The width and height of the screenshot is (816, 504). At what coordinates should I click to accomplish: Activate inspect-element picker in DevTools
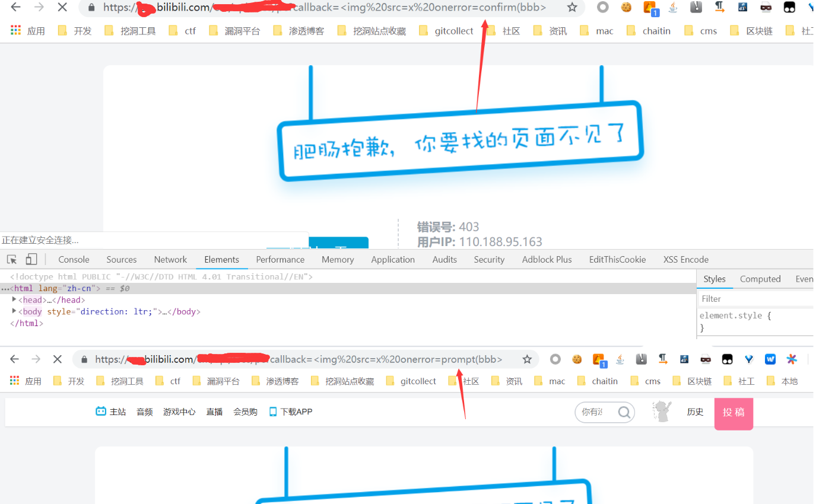[x=12, y=259]
